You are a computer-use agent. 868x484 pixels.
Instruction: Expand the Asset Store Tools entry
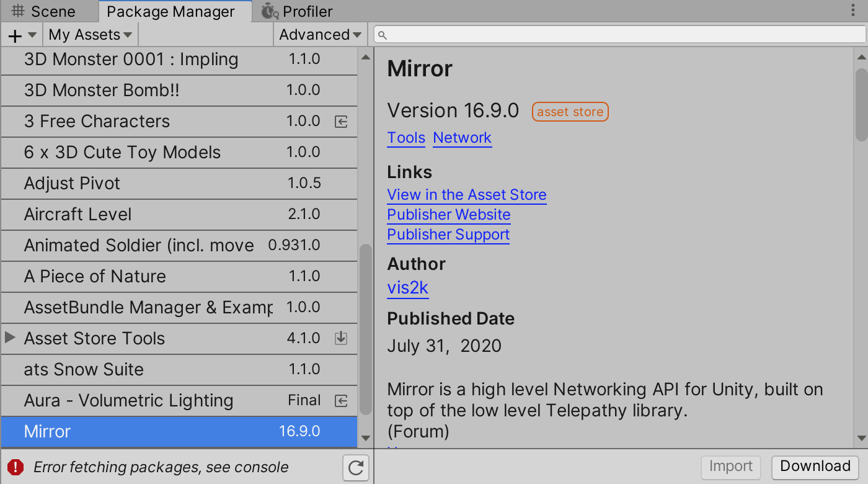coord(10,338)
